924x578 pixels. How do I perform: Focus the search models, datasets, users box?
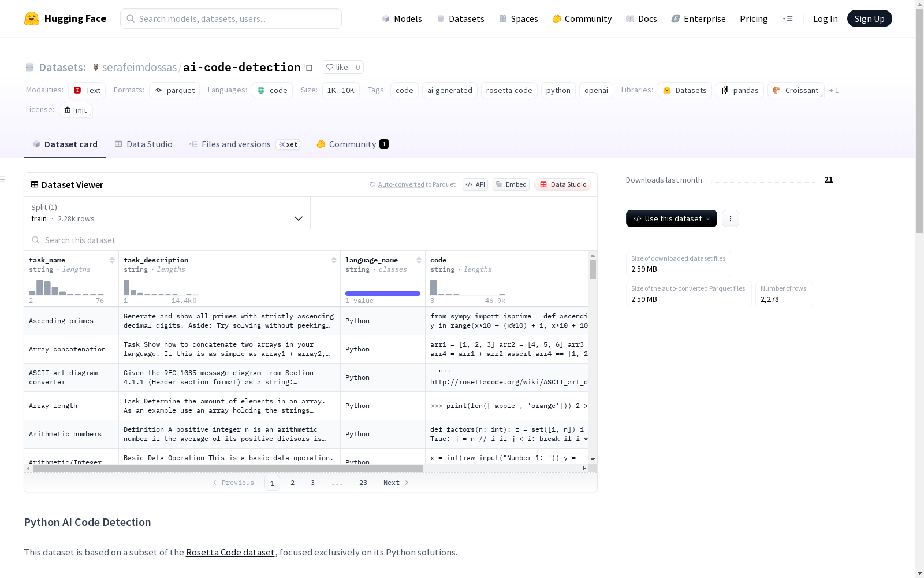tap(231, 18)
